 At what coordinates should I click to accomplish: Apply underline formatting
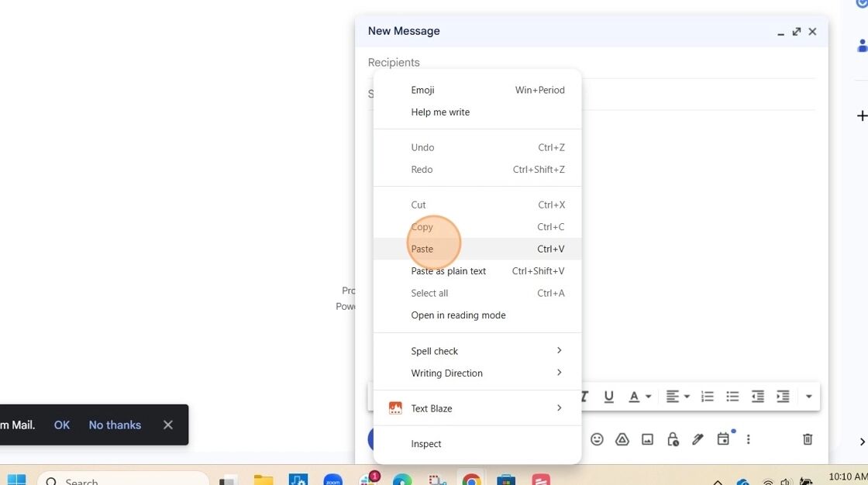608,397
